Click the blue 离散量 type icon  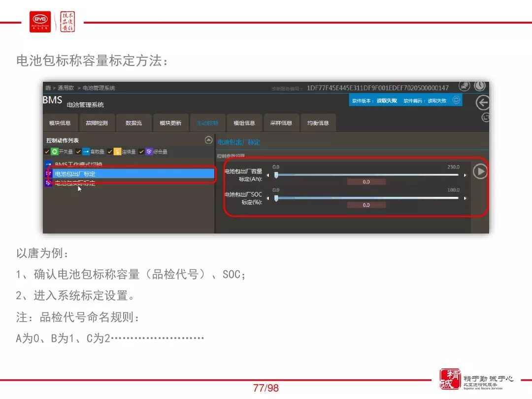(86, 151)
